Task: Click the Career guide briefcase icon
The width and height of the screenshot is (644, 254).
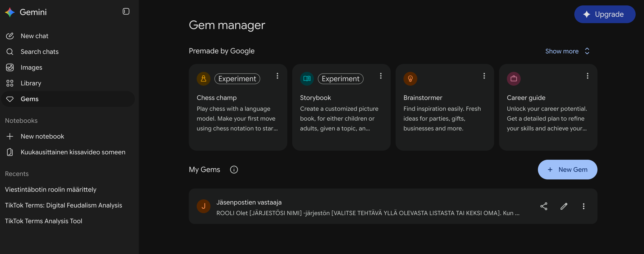Action: tap(514, 79)
